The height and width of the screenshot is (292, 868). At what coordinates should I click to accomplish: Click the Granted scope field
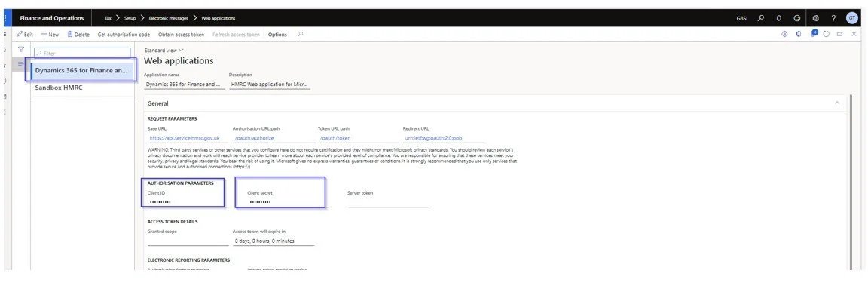pyautogui.click(x=188, y=241)
